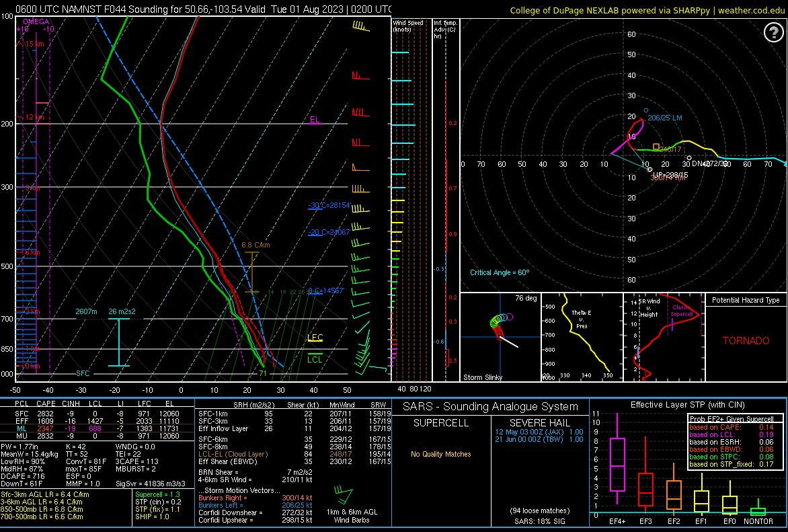Click the weather.cod.edu NEXLAB credit text
The width and height of the screenshot is (788, 532).
click(647, 11)
